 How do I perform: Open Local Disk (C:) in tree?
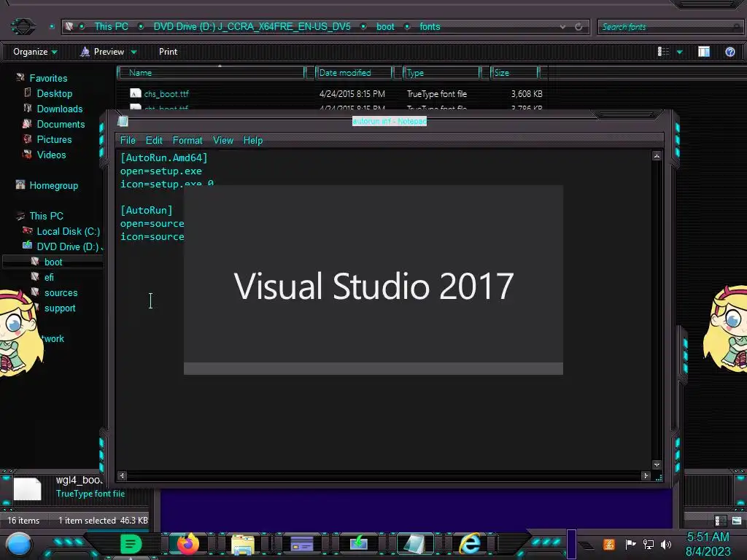pos(68,231)
